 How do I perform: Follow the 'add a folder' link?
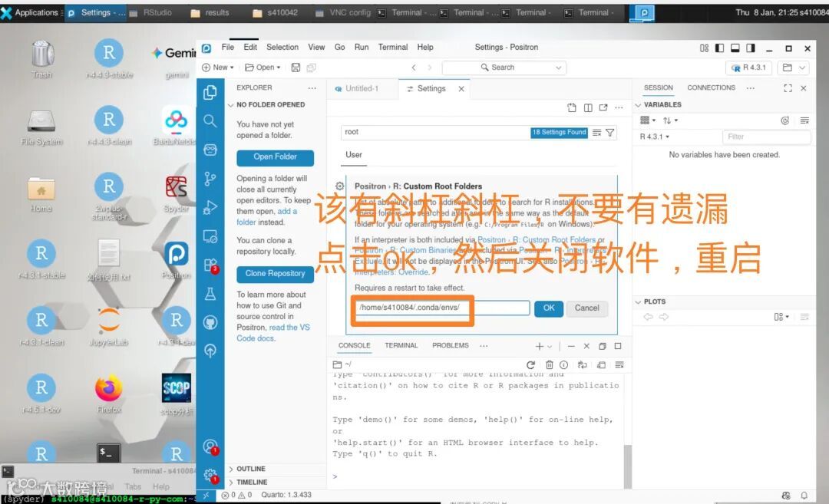point(267,216)
